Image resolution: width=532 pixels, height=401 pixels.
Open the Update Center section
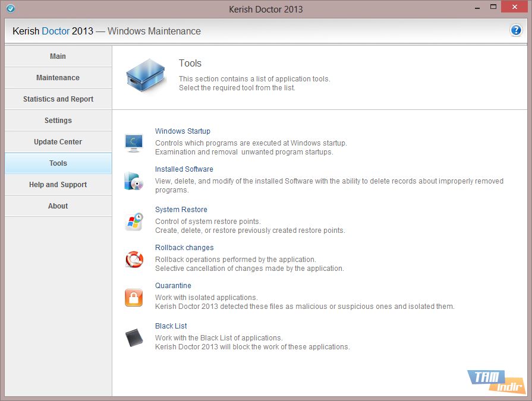click(58, 142)
